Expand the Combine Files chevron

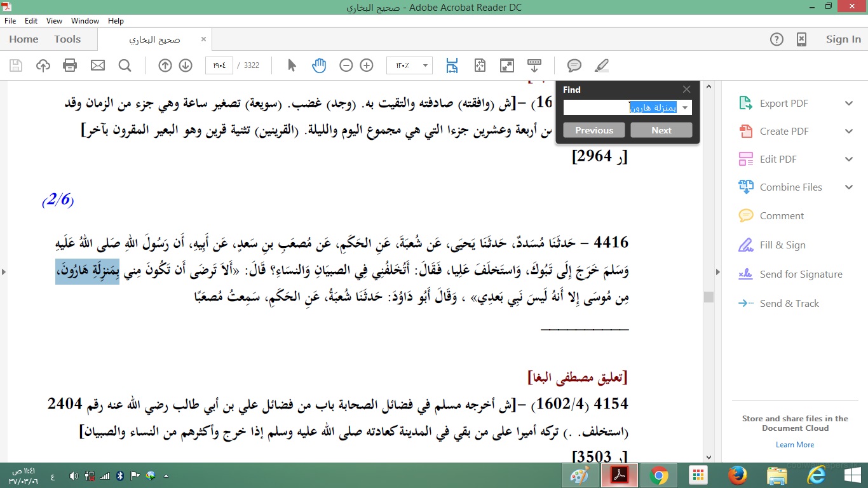coord(849,187)
